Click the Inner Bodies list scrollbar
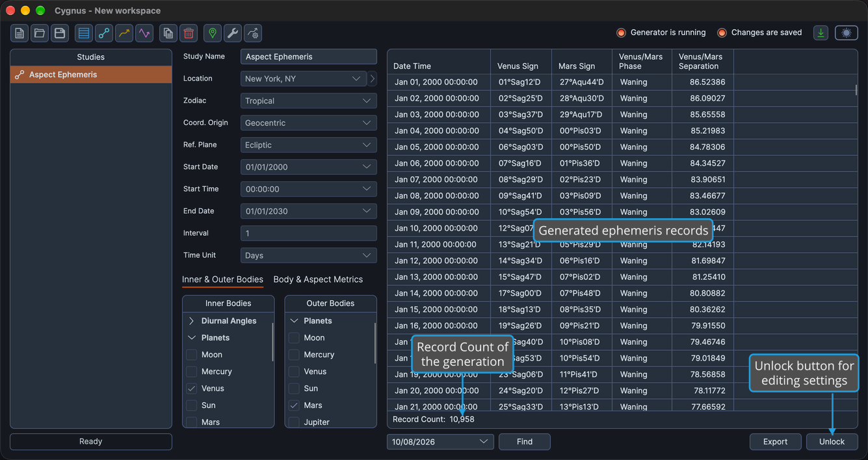This screenshot has height=460, width=868. click(x=272, y=342)
